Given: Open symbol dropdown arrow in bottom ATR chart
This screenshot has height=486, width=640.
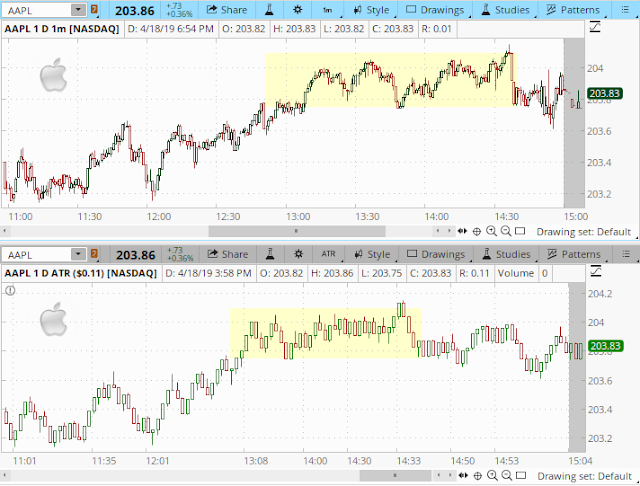Looking at the screenshot, I should tap(78, 255).
